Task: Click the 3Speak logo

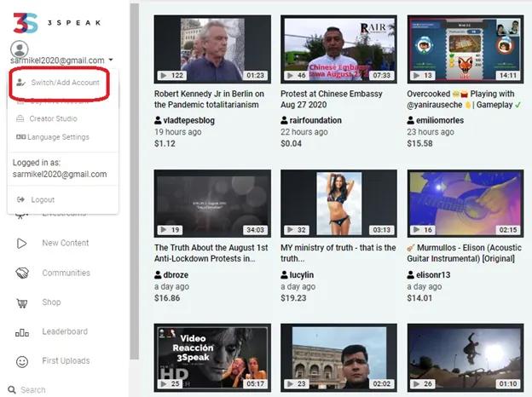Action: (56, 23)
